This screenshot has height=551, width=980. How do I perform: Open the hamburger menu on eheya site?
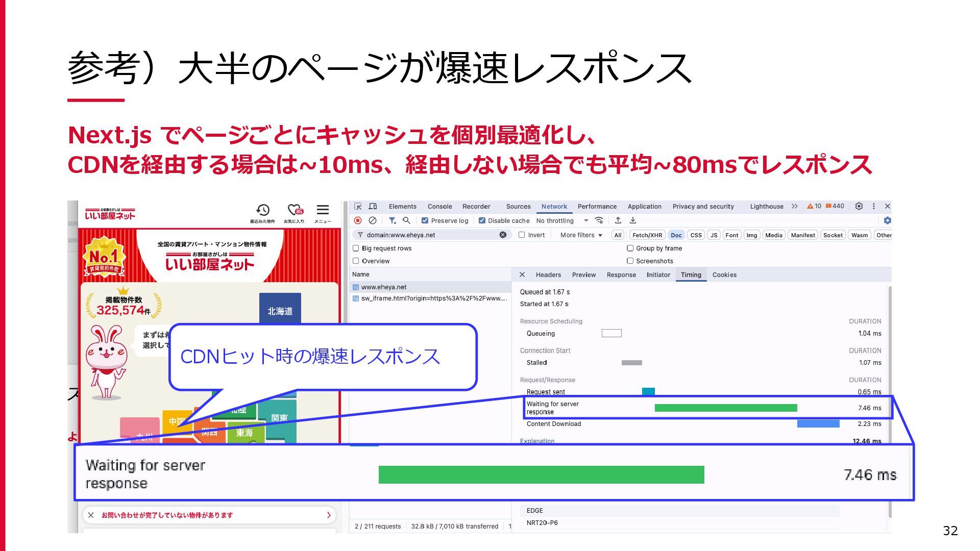coord(323,213)
